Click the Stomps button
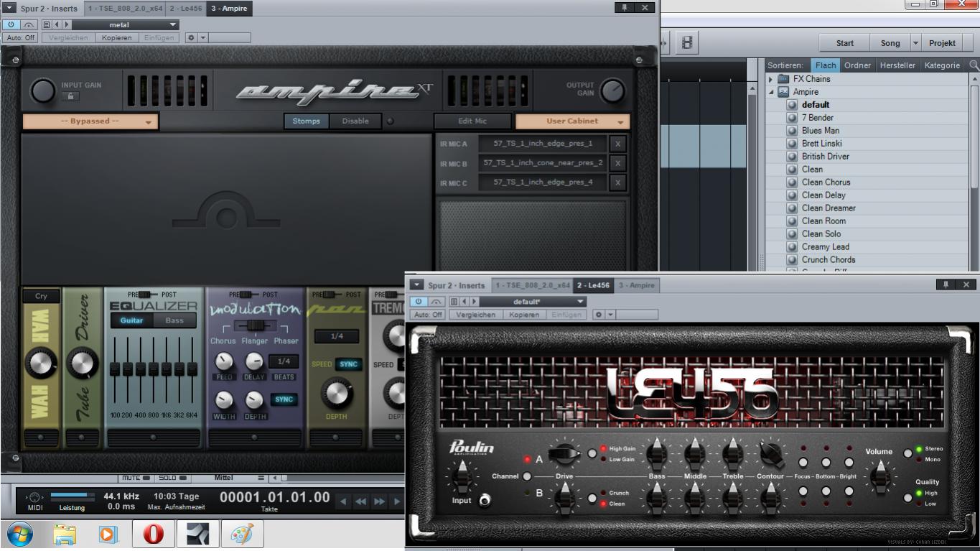Viewport: 980px width, 551px height. [307, 121]
